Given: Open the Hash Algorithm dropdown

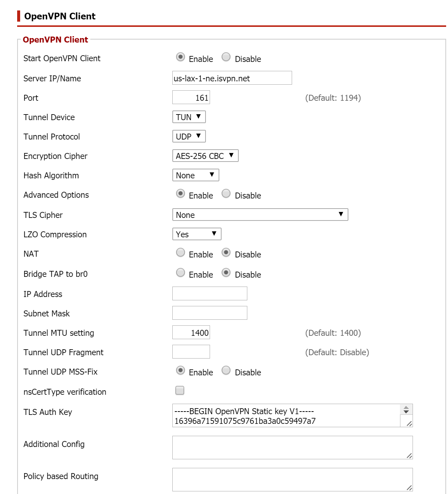Looking at the screenshot, I should [195, 175].
